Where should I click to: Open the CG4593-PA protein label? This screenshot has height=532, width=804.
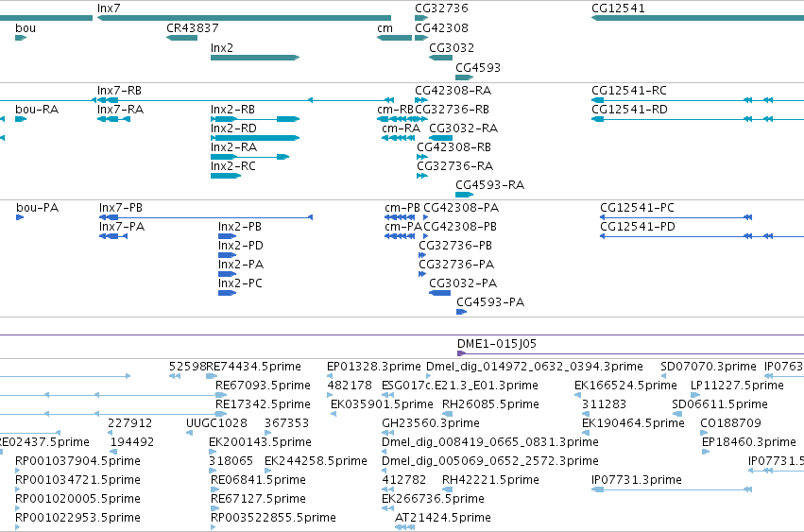coord(490,302)
